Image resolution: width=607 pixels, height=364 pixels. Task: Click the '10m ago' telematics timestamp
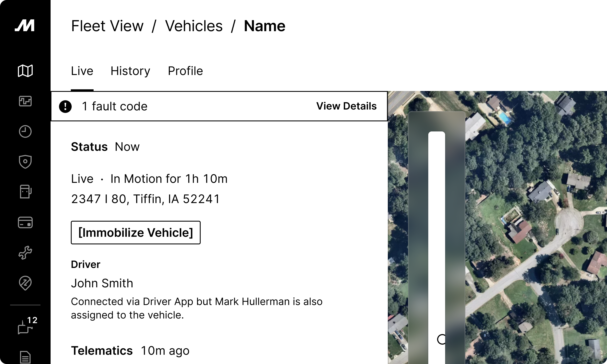(165, 351)
